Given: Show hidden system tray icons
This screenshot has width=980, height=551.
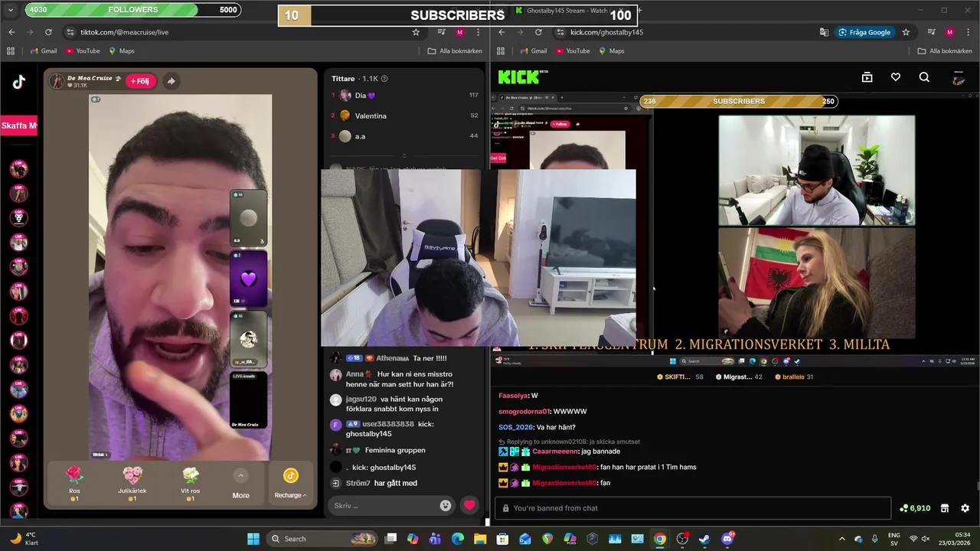Looking at the screenshot, I should [x=842, y=539].
